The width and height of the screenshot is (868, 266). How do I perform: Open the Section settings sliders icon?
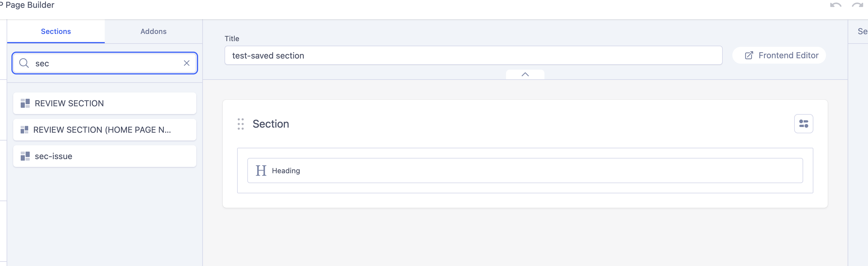point(804,124)
